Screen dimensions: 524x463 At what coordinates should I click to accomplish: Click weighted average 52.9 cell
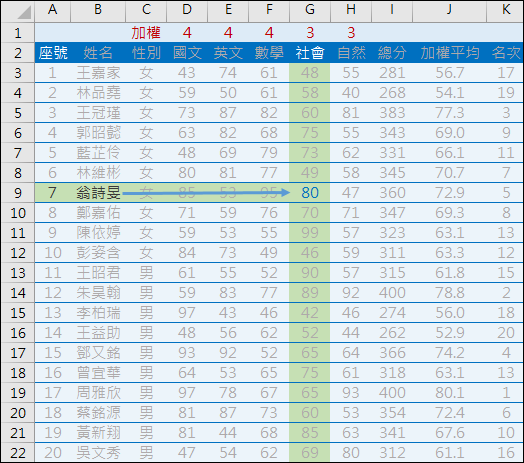449,333
